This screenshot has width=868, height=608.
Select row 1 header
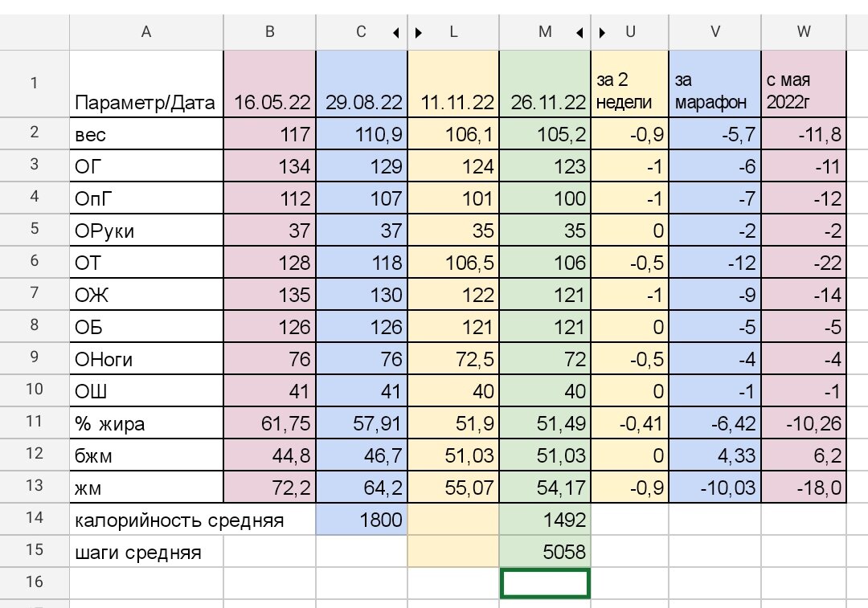35,84
